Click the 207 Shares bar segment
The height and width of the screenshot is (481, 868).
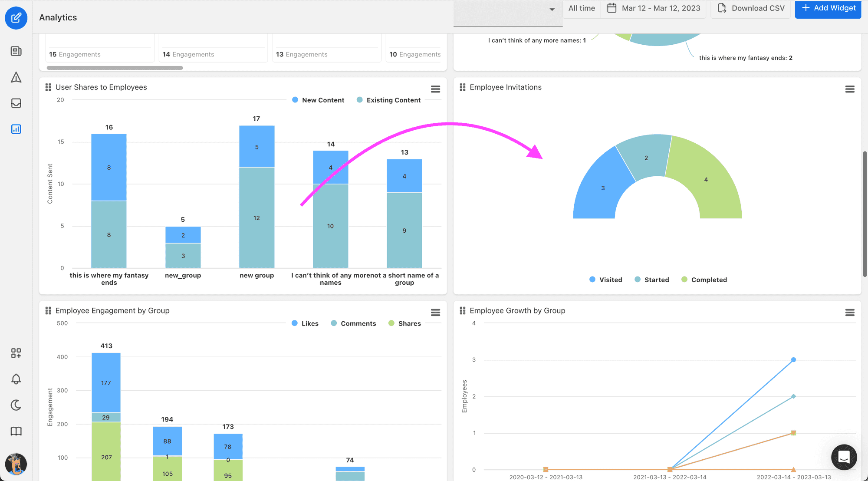[x=106, y=451]
